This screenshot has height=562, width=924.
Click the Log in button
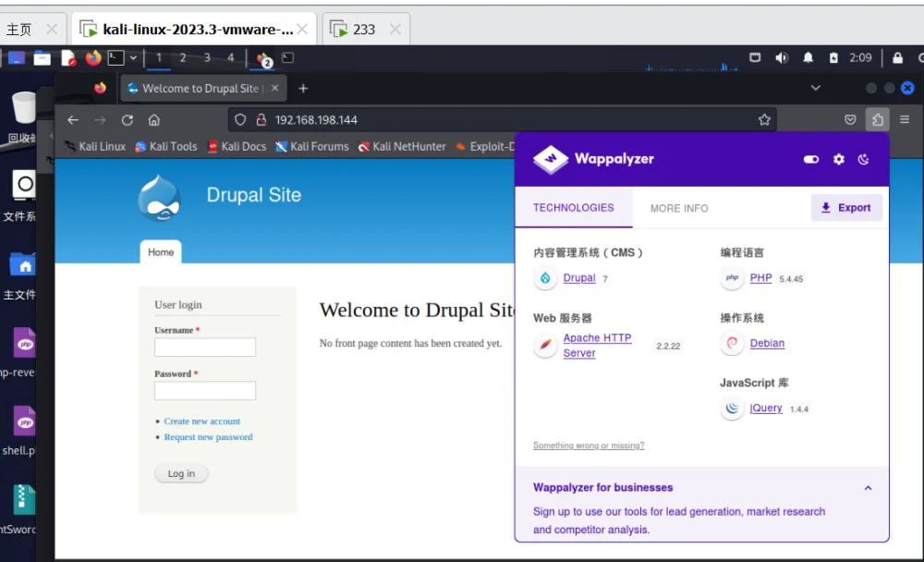click(x=181, y=473)
